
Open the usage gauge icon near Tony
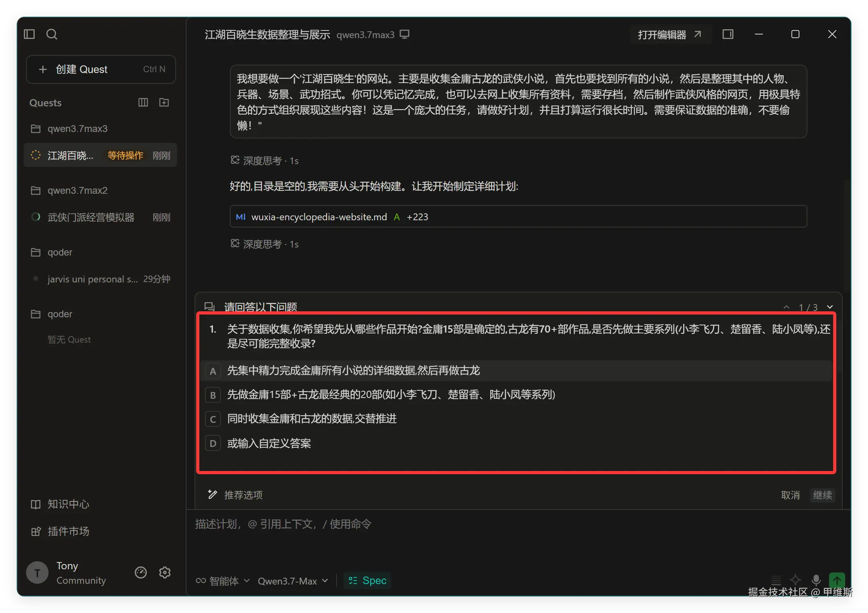click(141, 572)
